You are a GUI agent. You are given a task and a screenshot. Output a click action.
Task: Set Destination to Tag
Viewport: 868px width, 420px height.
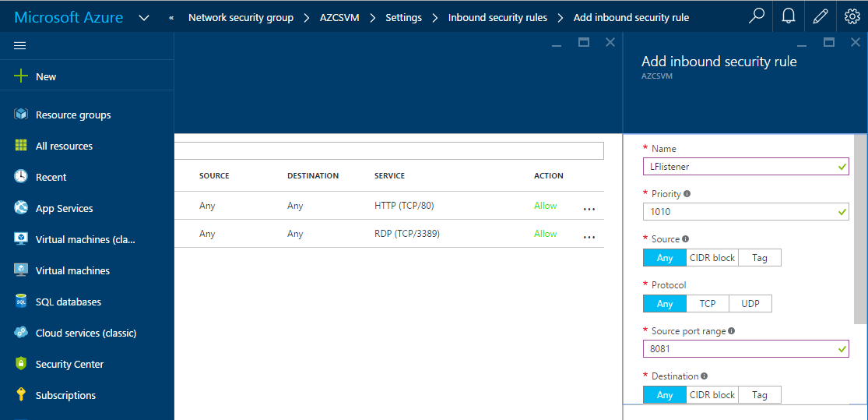tap(759, 395)
